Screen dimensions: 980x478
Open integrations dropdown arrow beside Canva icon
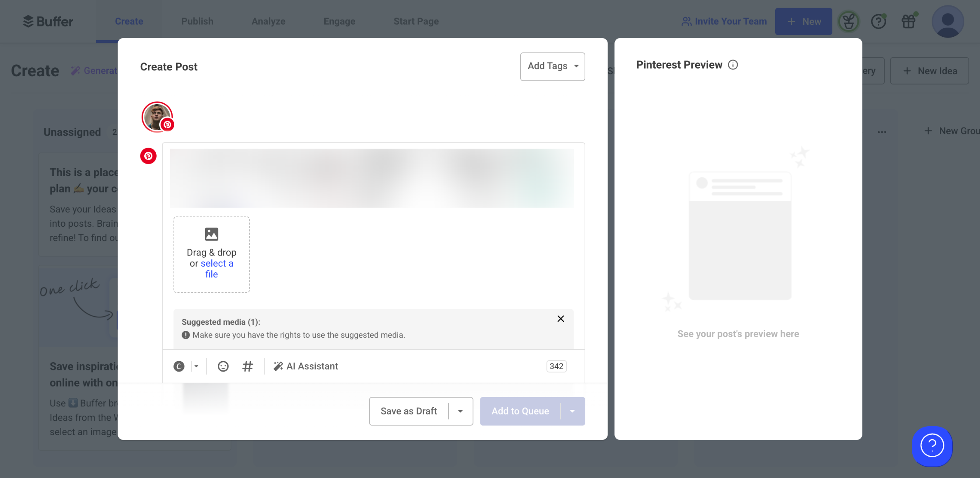pos(196,367)
